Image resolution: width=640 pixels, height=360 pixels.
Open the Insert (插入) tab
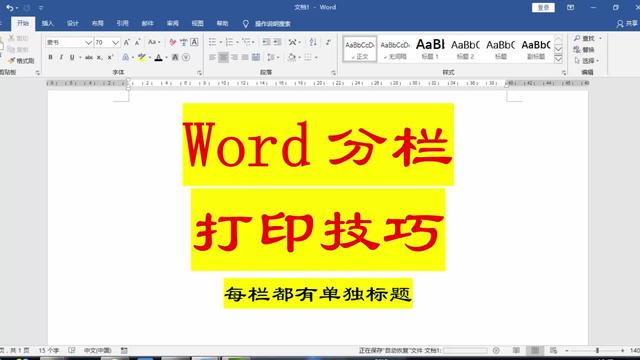(x=48, y=24)
